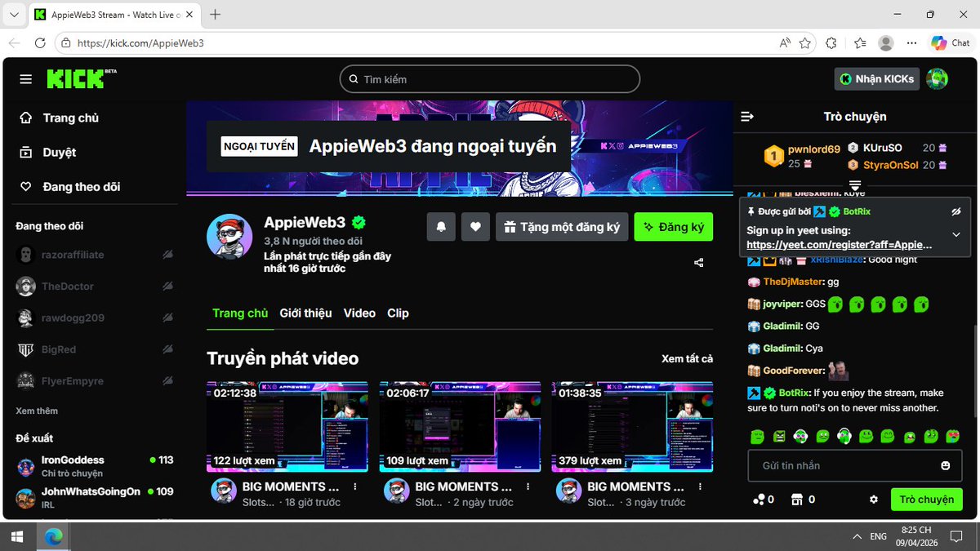Send the angry square green emote
Image resolution: width=980 pixels, height=551 pixels.
click(x=779, y=437)
